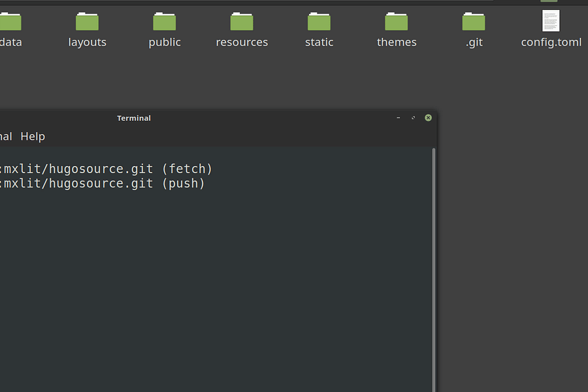588x392 pixels.
Task: Restore the Terminal window size
Action: click(x=413, y=118)
